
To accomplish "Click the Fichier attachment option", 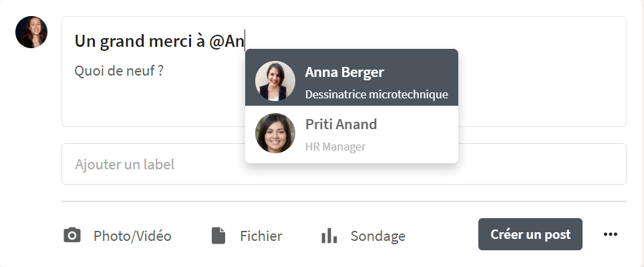I will 261,236.
